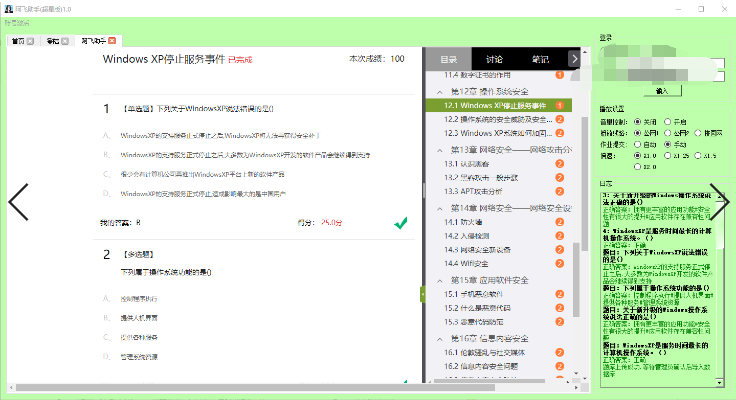Viewport: 736px width, 400px height.
Task: Close the second tab via its X icon
Action: point(65,41)
